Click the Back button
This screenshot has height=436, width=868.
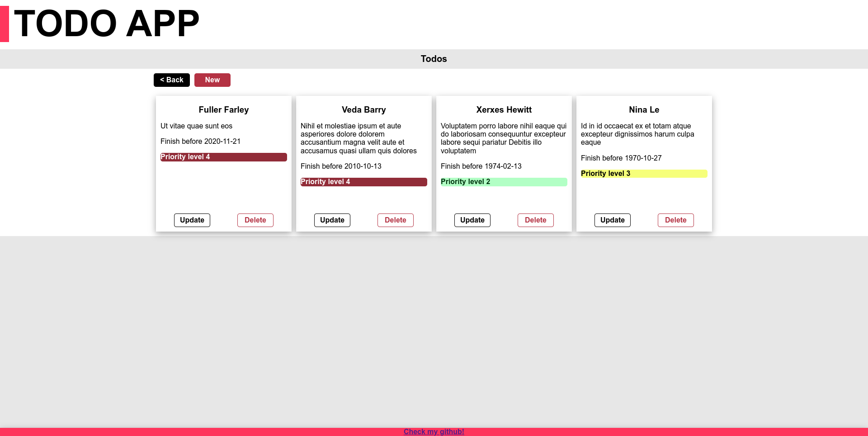172,80
